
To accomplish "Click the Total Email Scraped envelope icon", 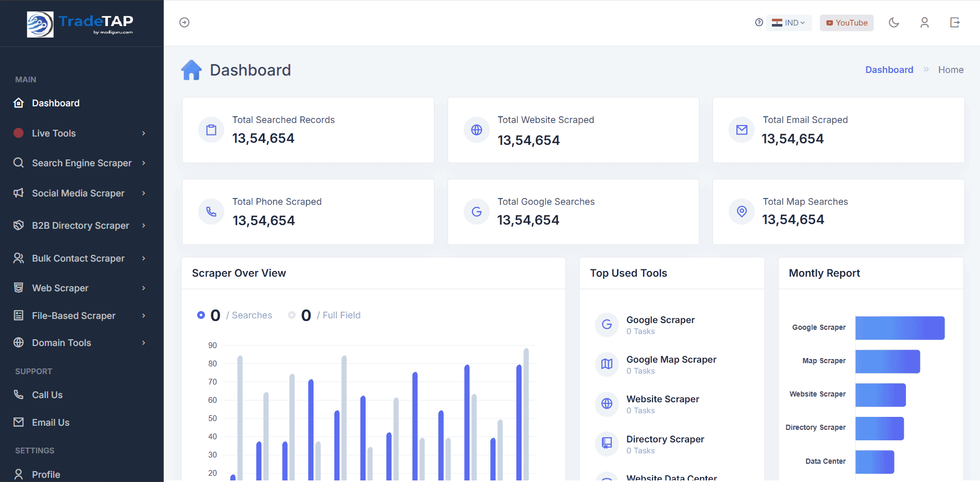I will tap(742, 130).
